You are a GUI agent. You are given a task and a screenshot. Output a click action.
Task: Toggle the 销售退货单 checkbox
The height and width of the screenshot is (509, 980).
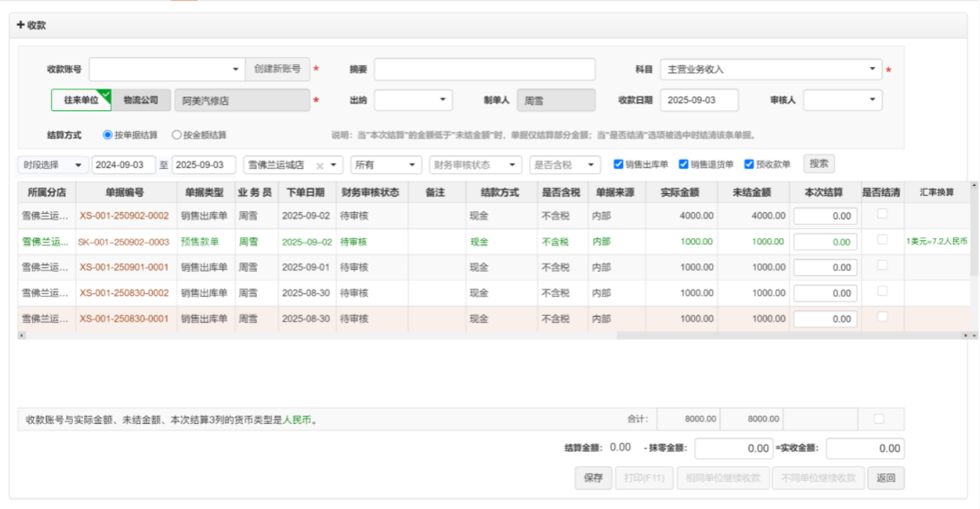pyautogui.click(x=683, y=164)
